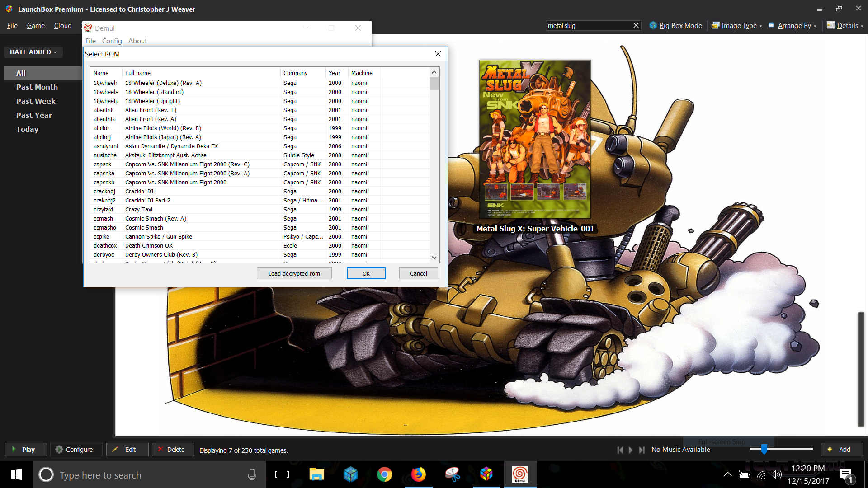The width and height of the screenshot is (868, 488).
Task: Open Snipping Tool from taskbar
Action: 452,474
